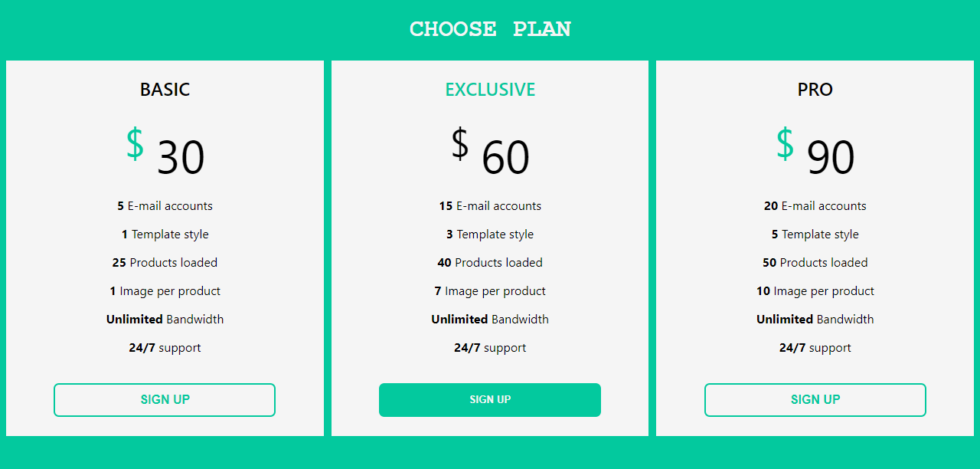
Task: Select the EXCLUSIVE plan title
Action: [490, 89]
